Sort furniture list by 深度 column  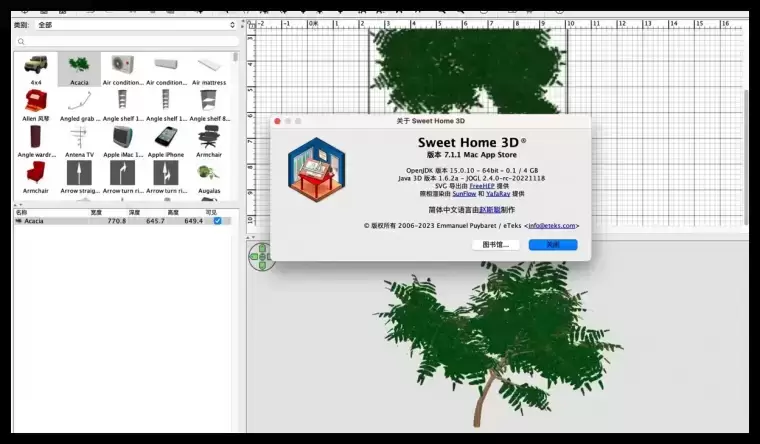click(135, 212)
